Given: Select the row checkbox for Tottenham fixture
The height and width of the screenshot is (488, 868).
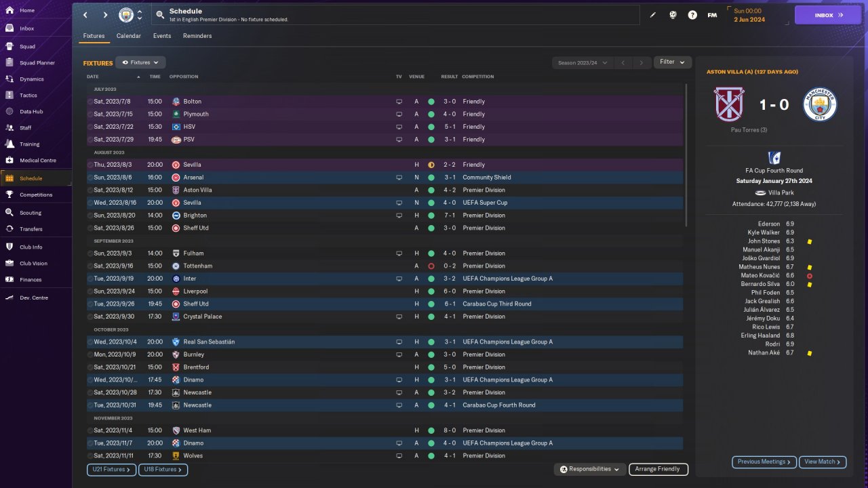Looking at the screenshot, I should click(x=90, y=266).
